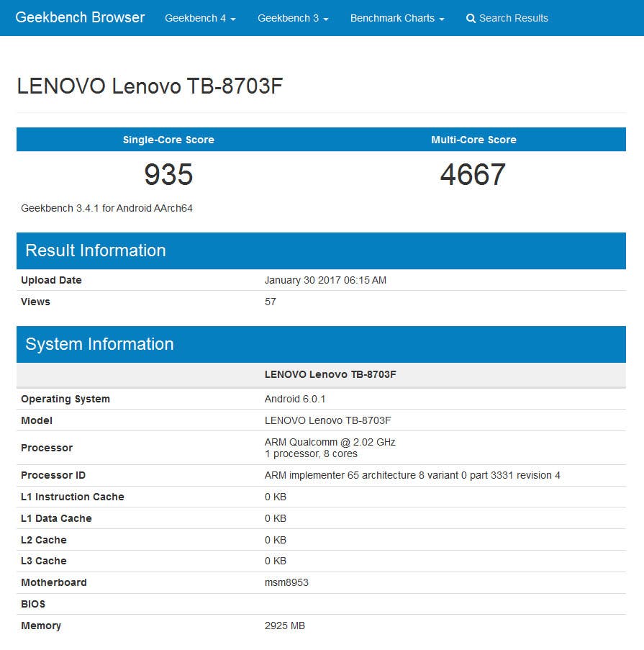Click the L3 Cache label
This screenshot has width=644, height=650.
43,561
